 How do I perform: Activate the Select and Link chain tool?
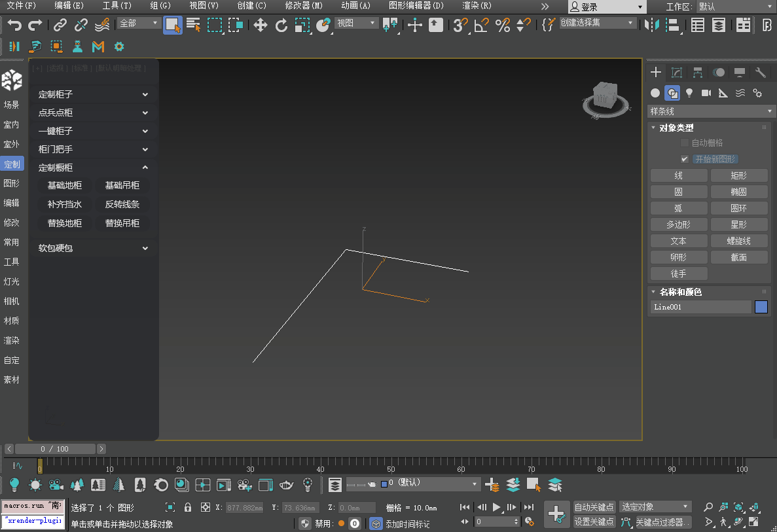60,25
